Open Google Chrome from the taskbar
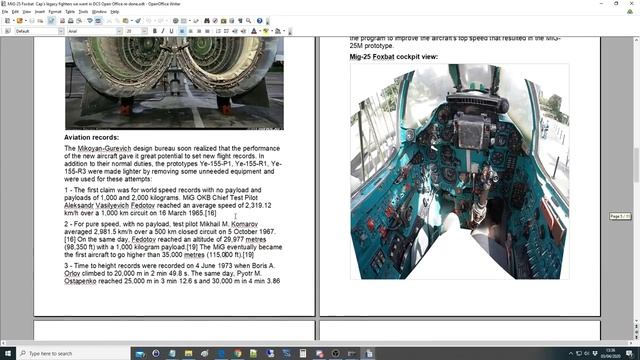The width and height of the screenshot is (640, 360). 238,353
